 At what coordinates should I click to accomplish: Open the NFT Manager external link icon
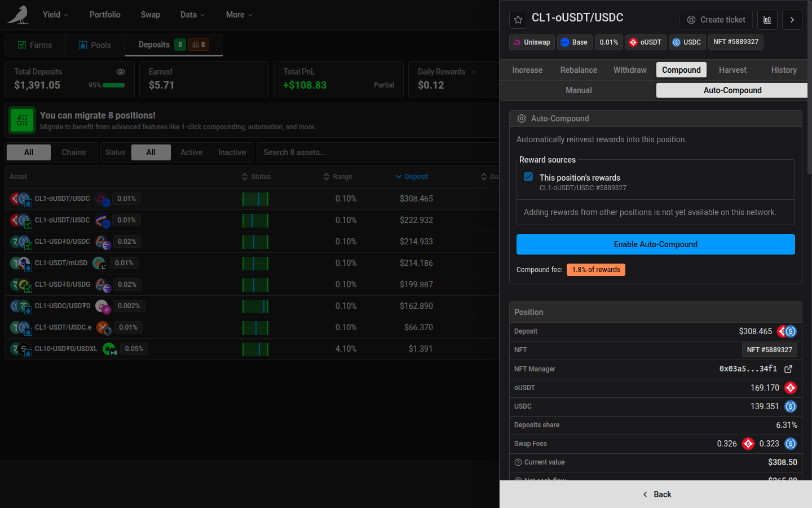click(x=788, y=369)
